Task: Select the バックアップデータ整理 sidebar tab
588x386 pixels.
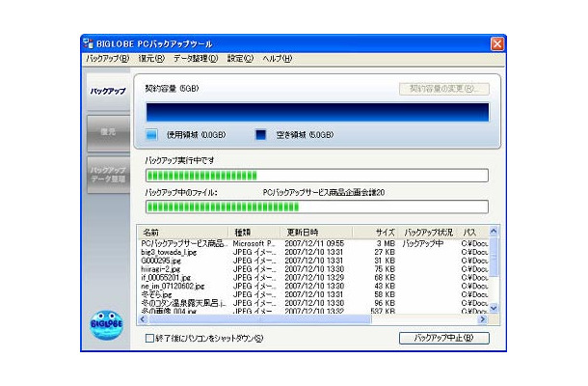Action: [108, 175]
